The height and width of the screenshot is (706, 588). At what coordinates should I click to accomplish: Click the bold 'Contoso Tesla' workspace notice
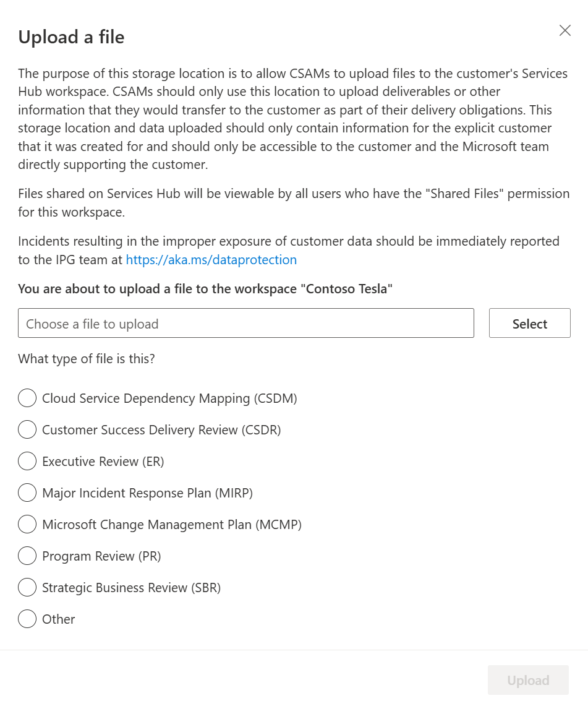coord(205,288)
